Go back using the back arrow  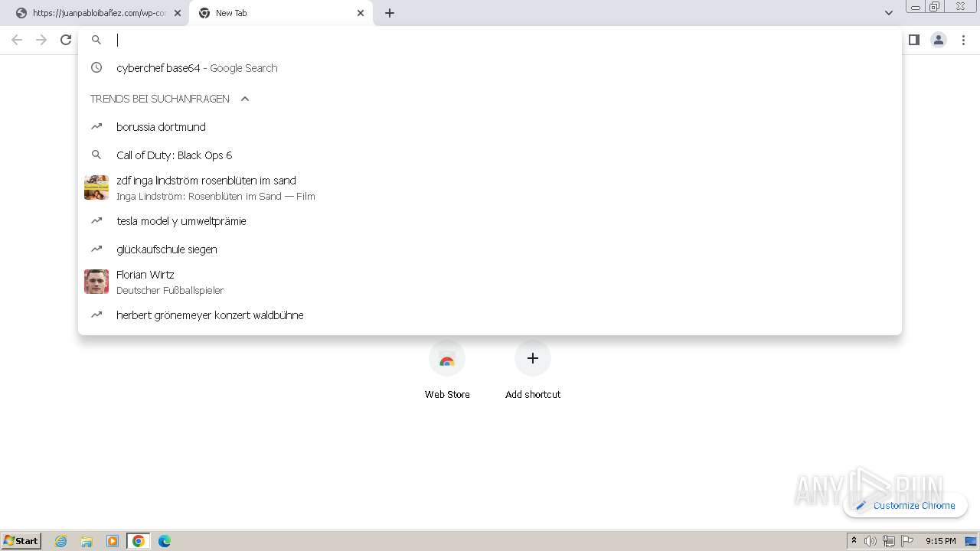17,40
